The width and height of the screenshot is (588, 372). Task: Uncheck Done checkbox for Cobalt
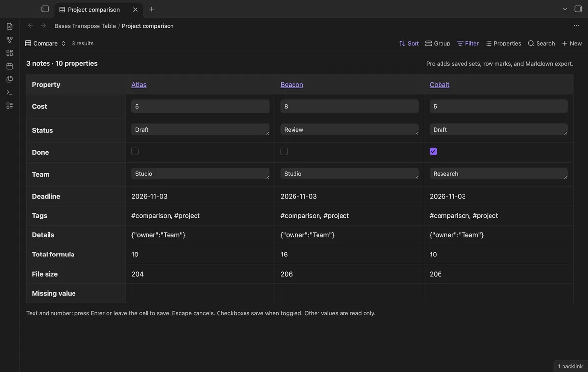tap(433, 151)
